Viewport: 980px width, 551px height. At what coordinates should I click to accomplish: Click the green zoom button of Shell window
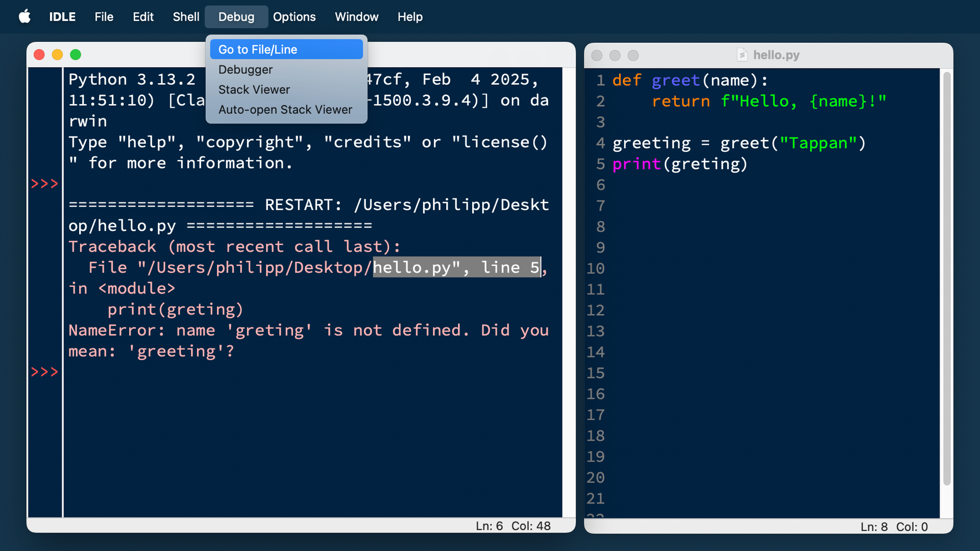(76, 55)
